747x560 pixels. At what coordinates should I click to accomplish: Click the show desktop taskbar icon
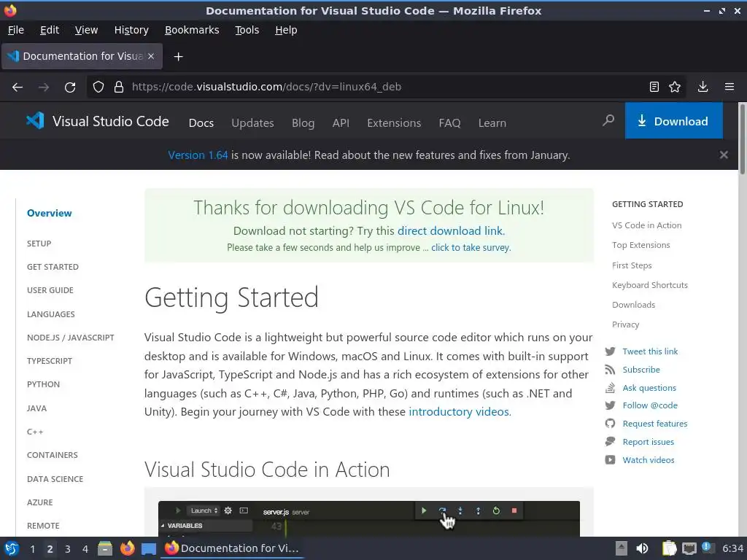pyautogui.click(x=149, y=549)
